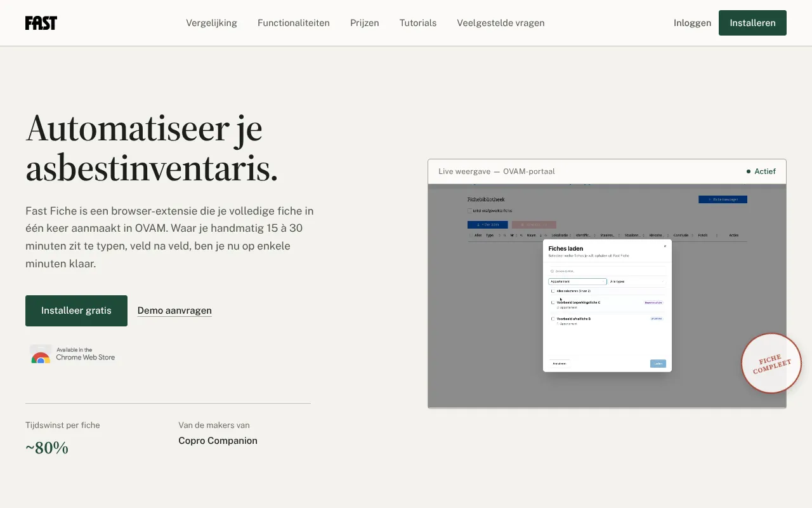Click the Acties column header

pos(733,235)
